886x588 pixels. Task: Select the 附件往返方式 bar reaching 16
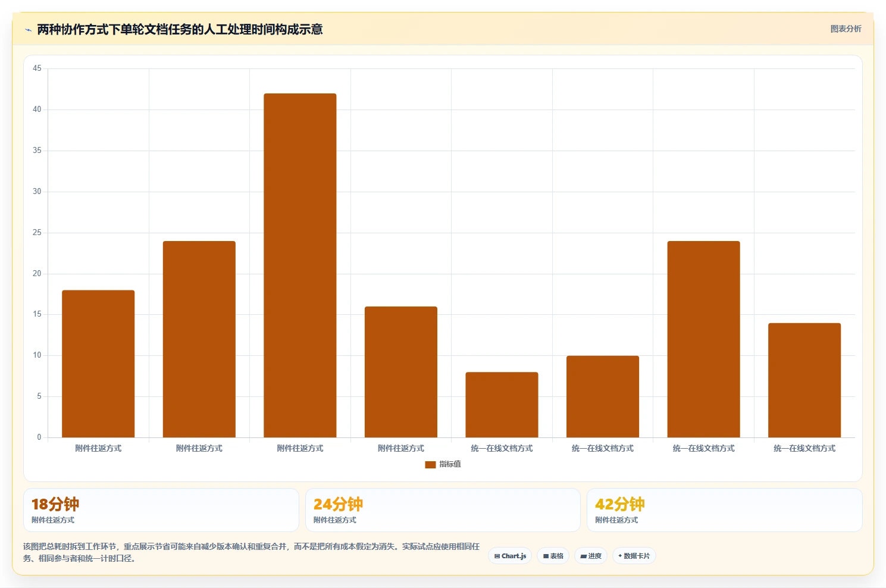coord(401,372)
